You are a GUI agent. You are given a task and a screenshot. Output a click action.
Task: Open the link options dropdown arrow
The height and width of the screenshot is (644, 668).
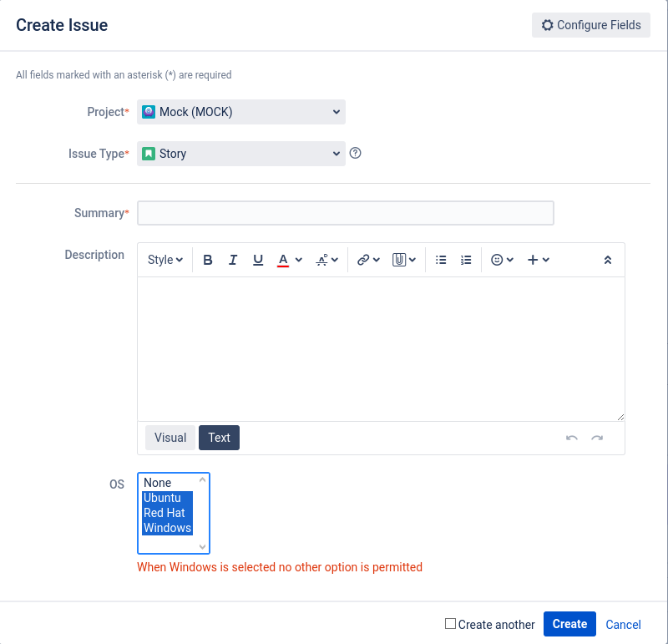coord(377,260)
